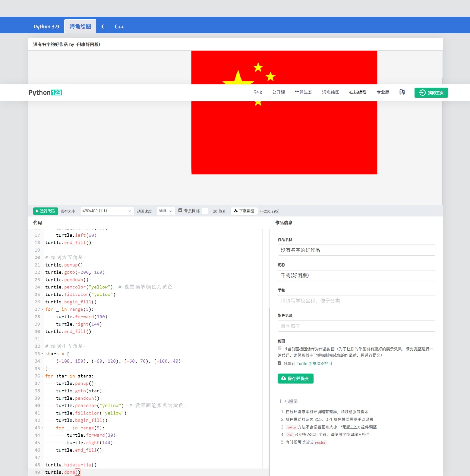Toggle the 背景网格 checkbox

pyautogui.click(x=180, y=211)
